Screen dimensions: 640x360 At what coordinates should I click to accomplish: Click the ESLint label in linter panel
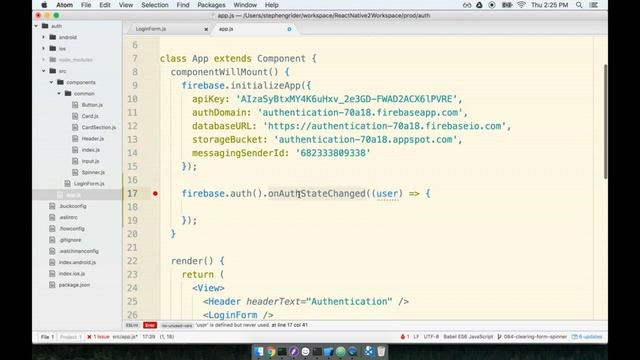click(132, 325)
